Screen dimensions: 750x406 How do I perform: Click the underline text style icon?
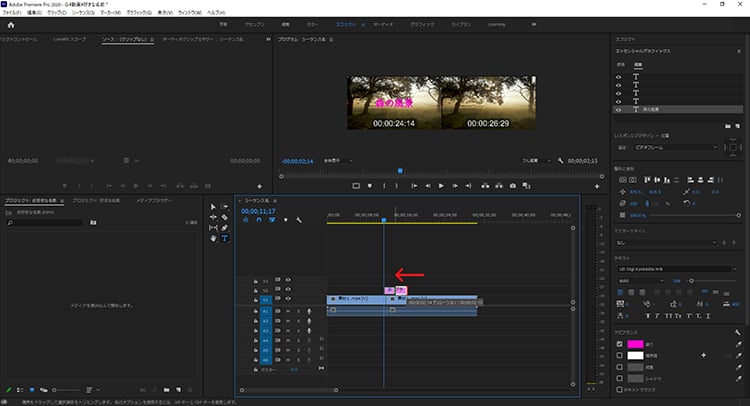point(707,316)
